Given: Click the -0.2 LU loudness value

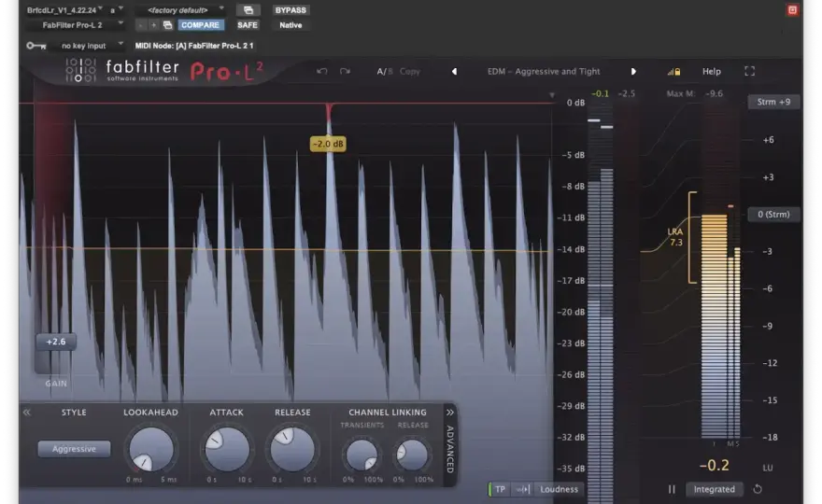Looking at the screenshot, I should click(714, 465).
